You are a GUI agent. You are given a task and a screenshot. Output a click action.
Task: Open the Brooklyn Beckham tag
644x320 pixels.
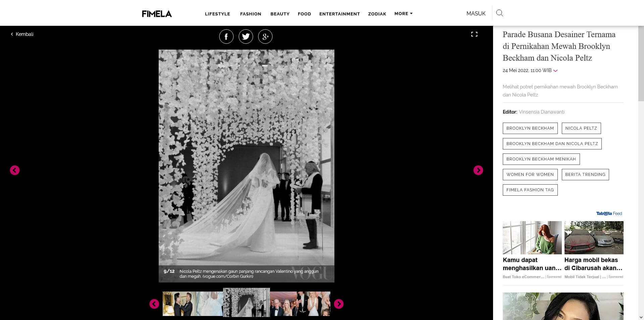[x=530, y=128]
